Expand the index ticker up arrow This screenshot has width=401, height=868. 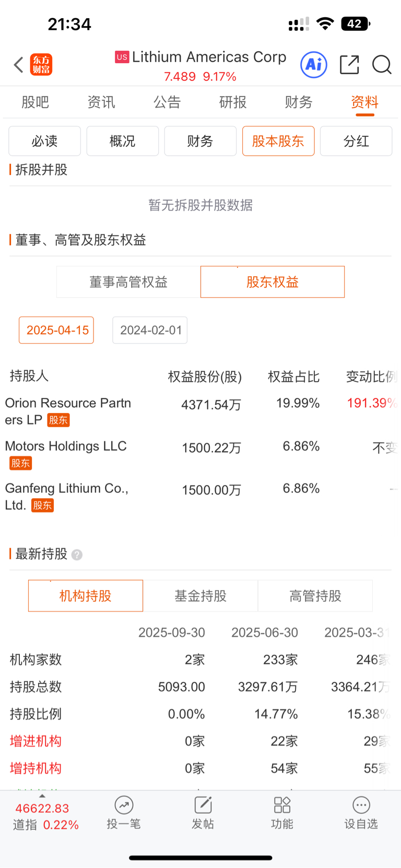(x=42, y=796)
